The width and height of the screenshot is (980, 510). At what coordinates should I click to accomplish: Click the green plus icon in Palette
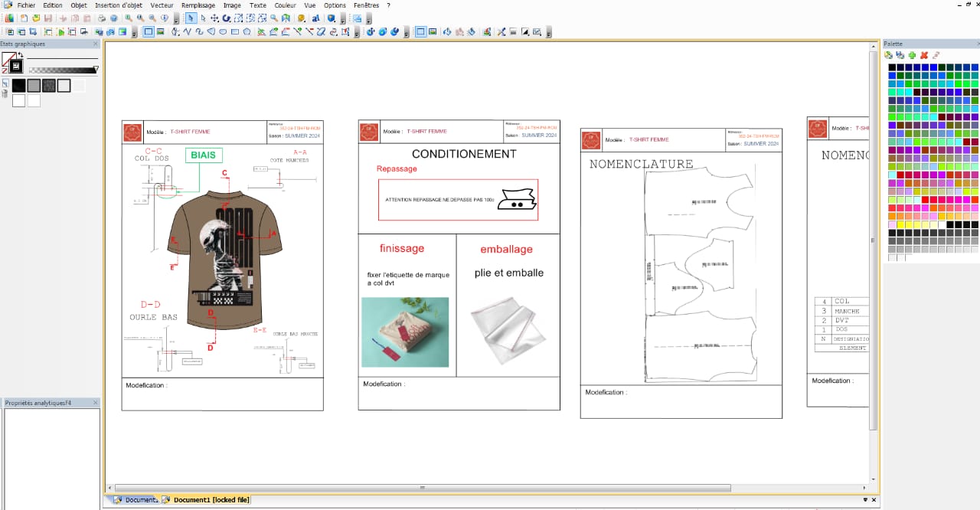912,55
